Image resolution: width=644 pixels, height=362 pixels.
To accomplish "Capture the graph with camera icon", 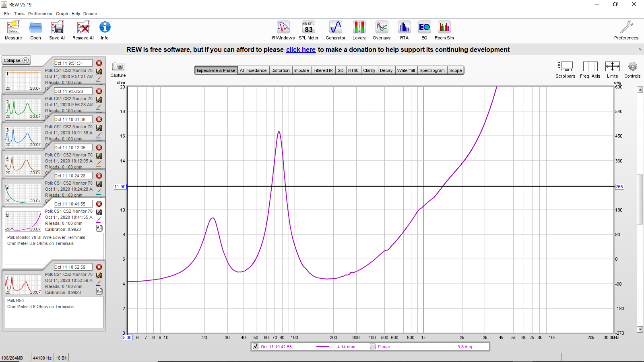I will pyautogui.click(x=118, y=66).
